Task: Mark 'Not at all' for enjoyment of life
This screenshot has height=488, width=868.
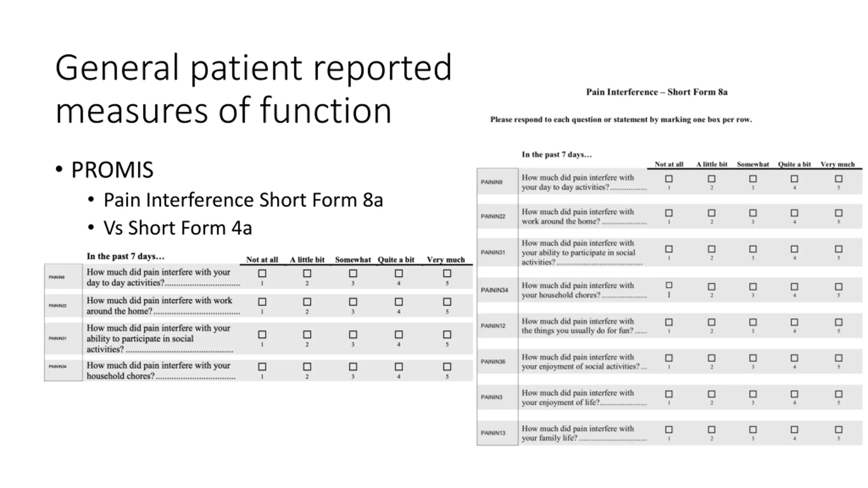Action: 669,394
